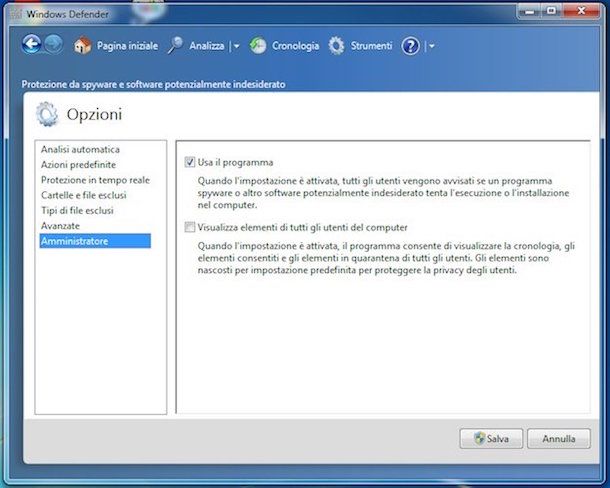Save settings with the Salva button
The image size is (610, 488).
click(x=491, y=439)
